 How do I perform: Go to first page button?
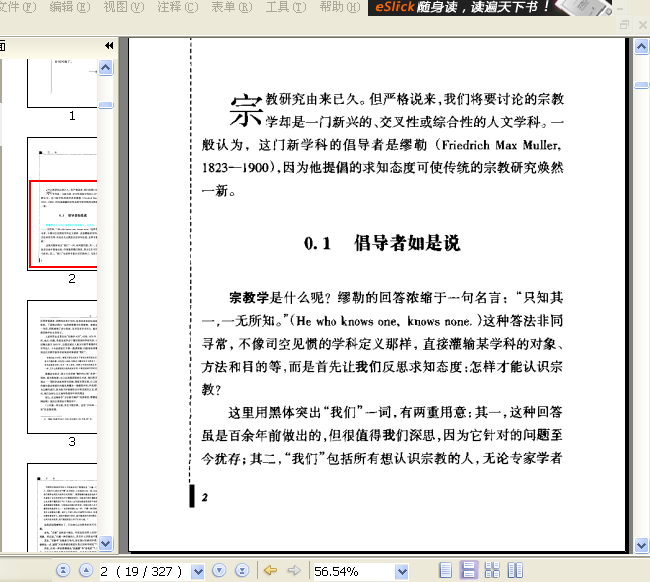pos(63,571)
